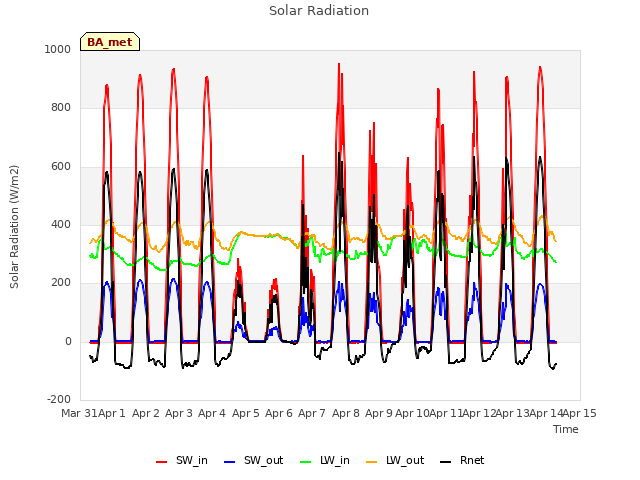Click the Time x-axis label
The width and height of the screenshot is (640, 480).
(x=566, y=429)
